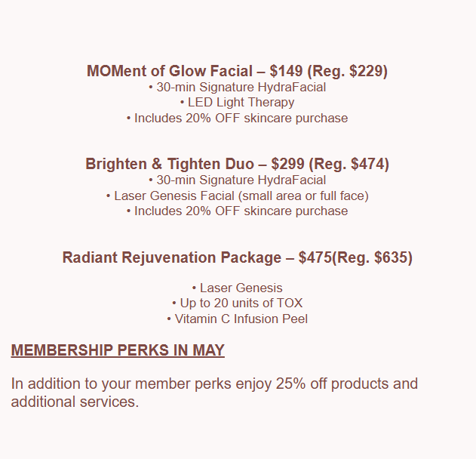Click the $149 price text
Image resolution: width=476 pixels, height=459 pixels.
286,71
